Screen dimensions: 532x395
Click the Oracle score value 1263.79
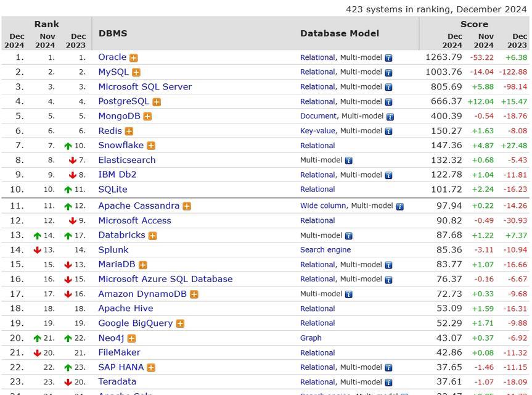point(443,57)
